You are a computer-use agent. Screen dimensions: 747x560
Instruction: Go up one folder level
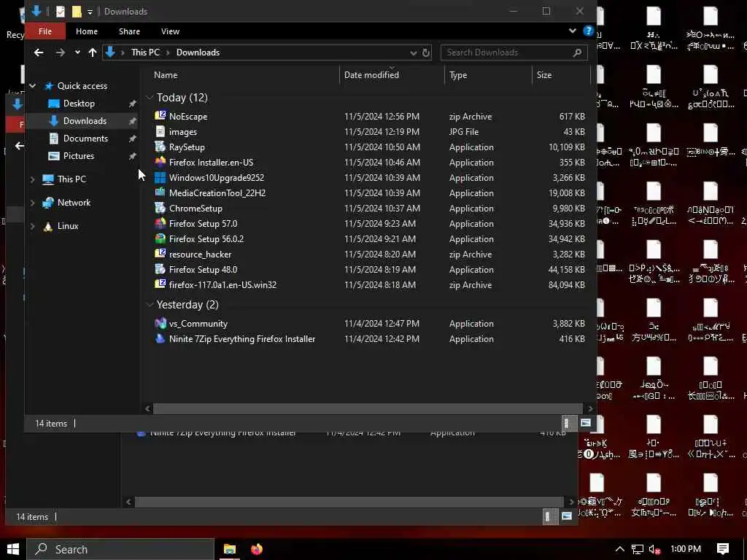(93, 52)
